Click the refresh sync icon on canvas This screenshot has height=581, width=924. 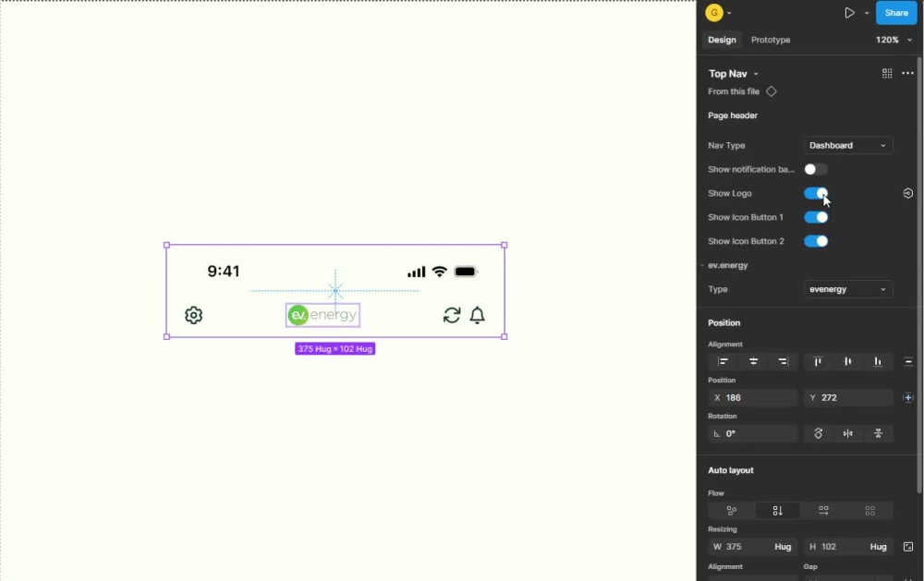point(452,315)
